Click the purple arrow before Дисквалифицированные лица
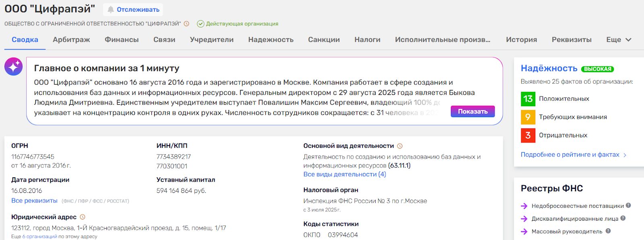Screen dimensions: 644x240 click(x=524, y=219)
